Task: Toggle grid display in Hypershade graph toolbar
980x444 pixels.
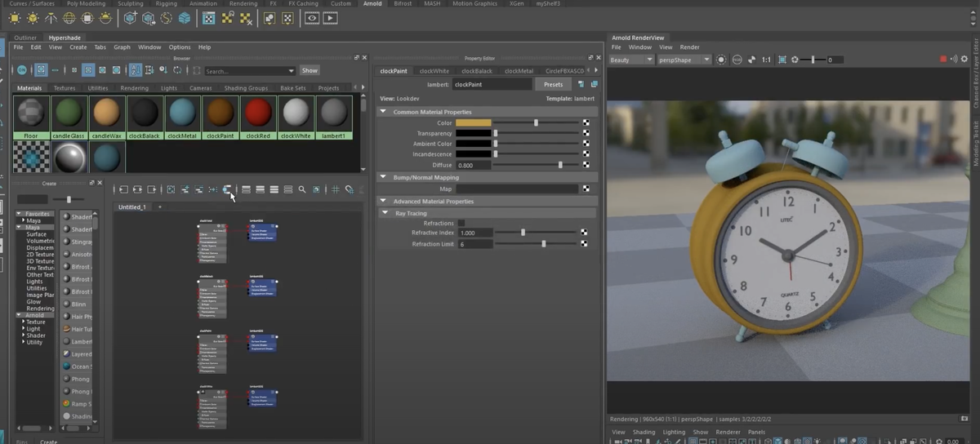Action: click(x=335, y=189)
